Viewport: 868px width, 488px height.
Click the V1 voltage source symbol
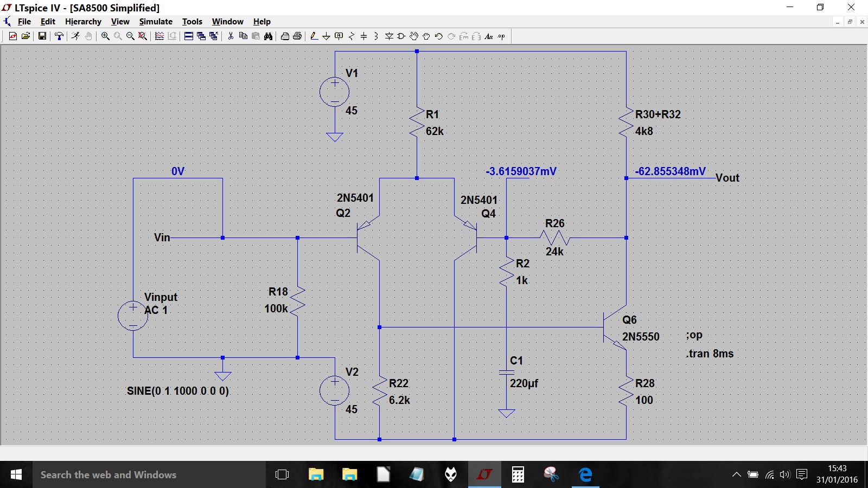pos(335,92)
